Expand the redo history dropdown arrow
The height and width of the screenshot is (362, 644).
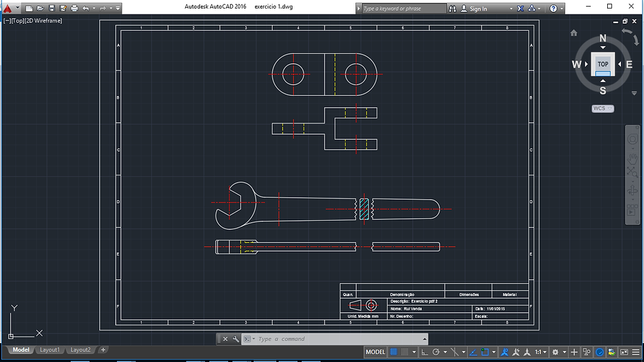[111, 8]
